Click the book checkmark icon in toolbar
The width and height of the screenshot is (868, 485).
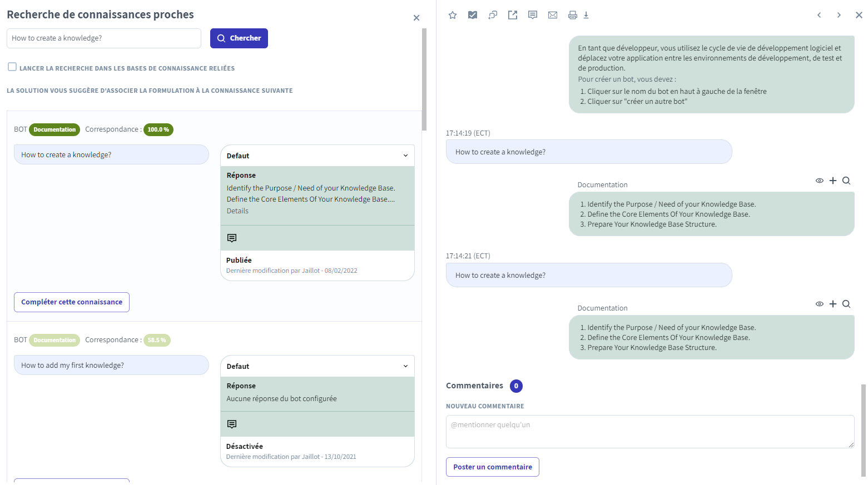coord(473,15)
